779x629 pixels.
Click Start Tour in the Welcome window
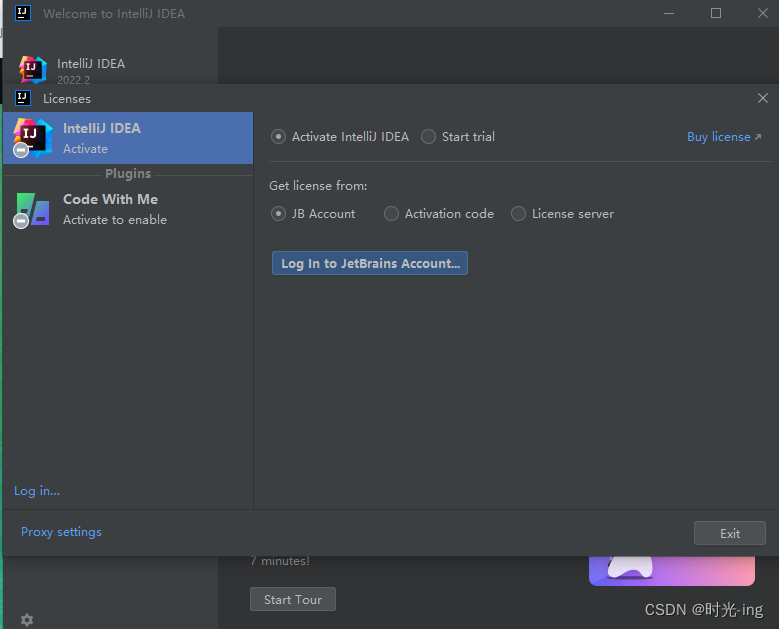coord(293,599)
